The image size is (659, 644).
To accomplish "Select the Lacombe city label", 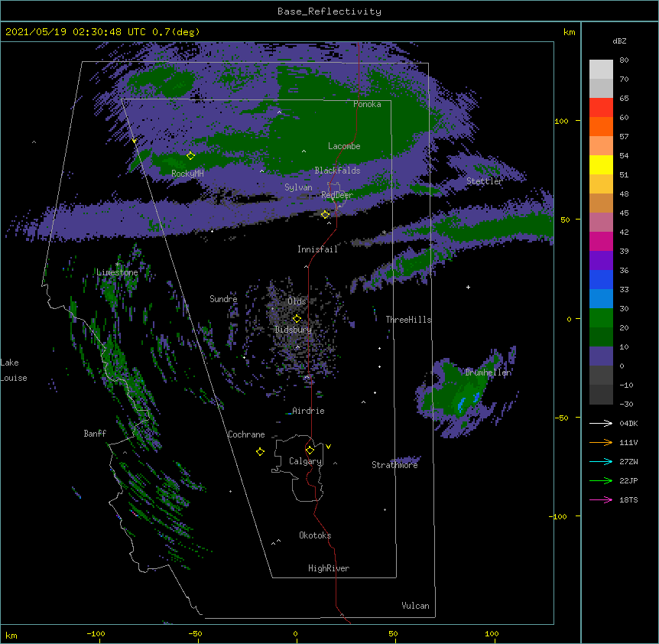I will [x=344, y=146].
